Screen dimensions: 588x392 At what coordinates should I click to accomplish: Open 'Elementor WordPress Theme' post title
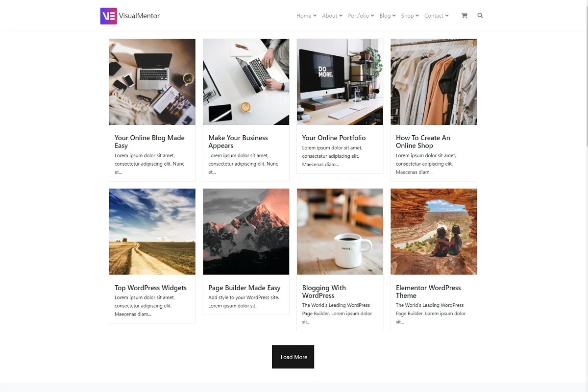click(428, 292)
